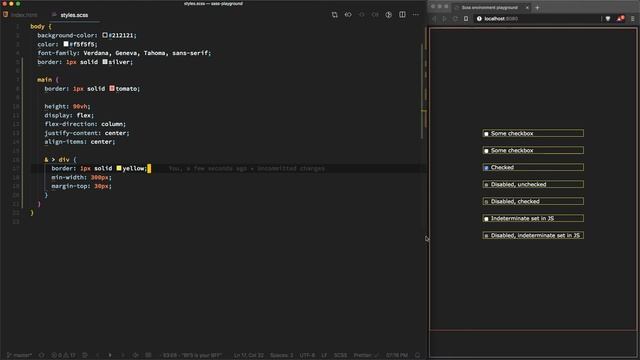Open the Brave Shields lion icon
The height and width of the screenshot is (360, 640).
pyautogui.click(x=608, y=19)
